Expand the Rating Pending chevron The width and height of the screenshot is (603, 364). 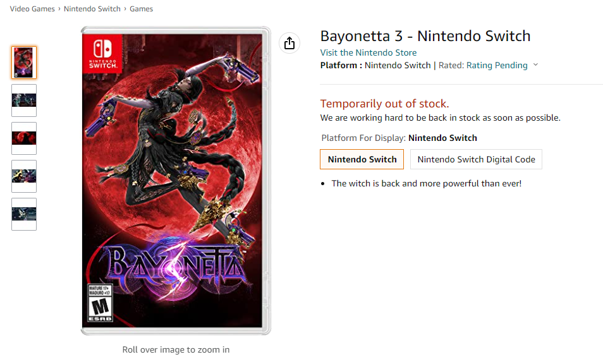coord(535,65)
